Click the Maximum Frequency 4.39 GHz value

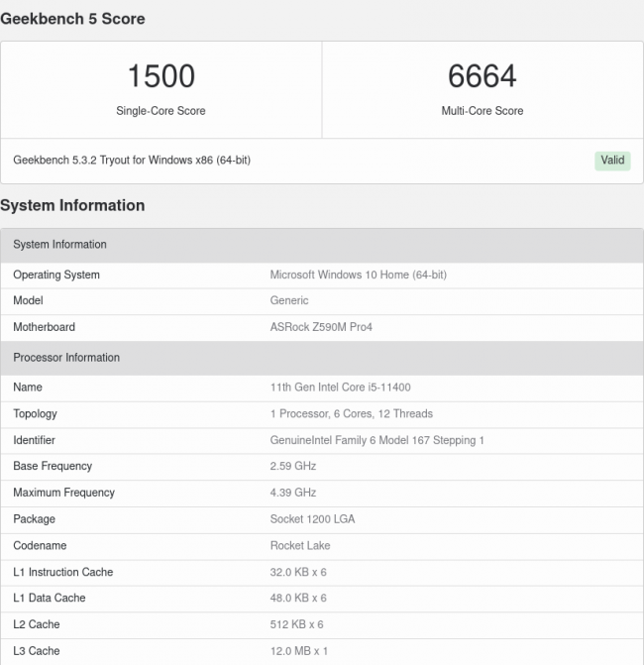292,493
